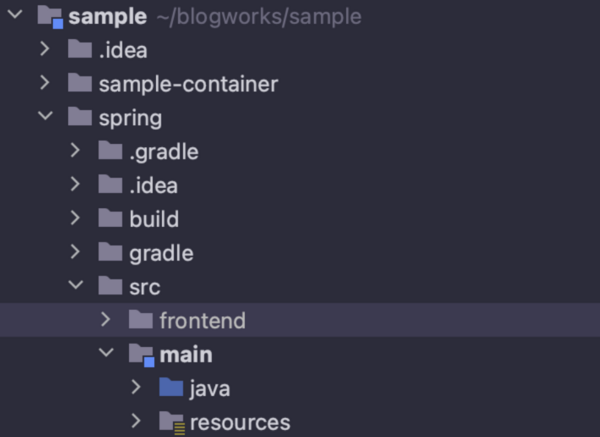Select the top-level .idea folder label

(x=123, y=50)
